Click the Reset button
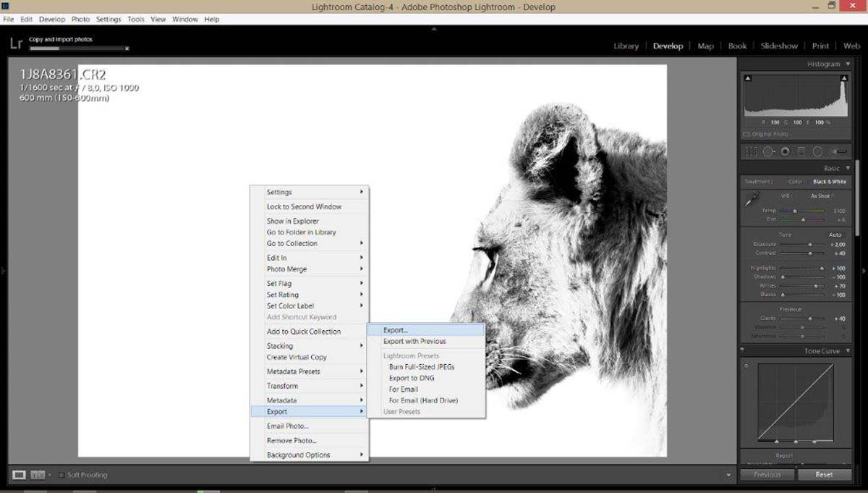 point(824,475)
